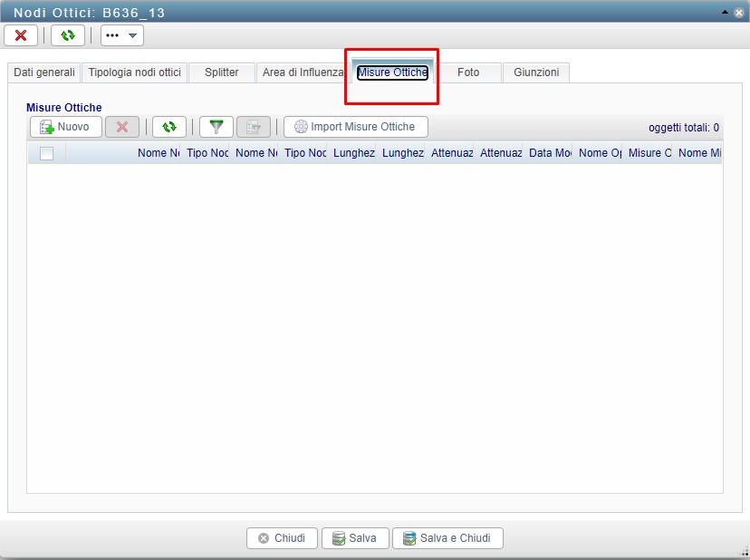
Task: Click the Nome Op column header
Action: tap(600, 153)
